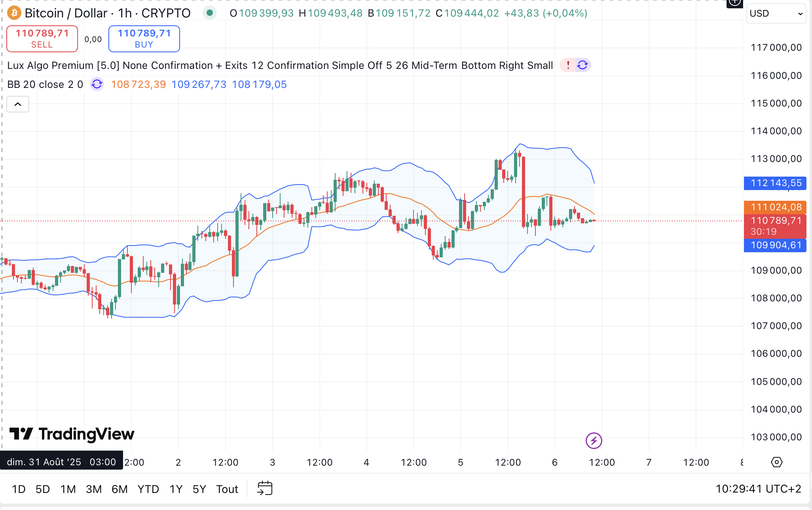Open the go-to-date calendar icon

(265, 488)
